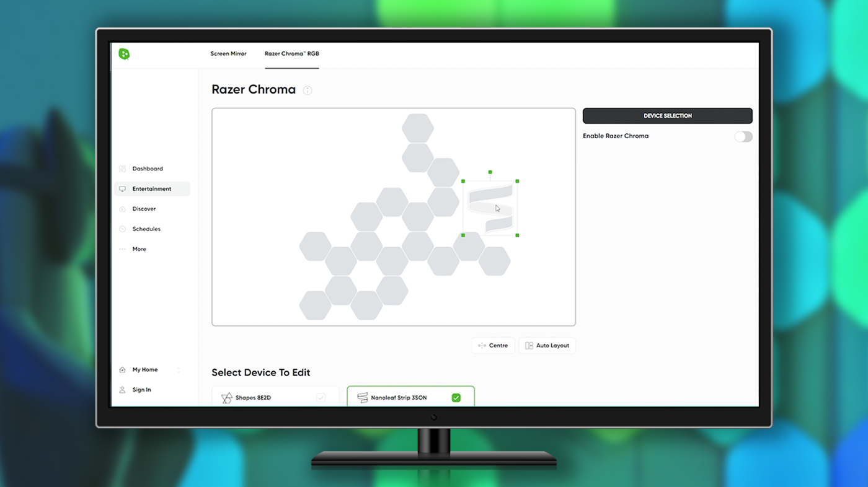Click the topmost hexagon panel in layout

(x=418, y=128)
